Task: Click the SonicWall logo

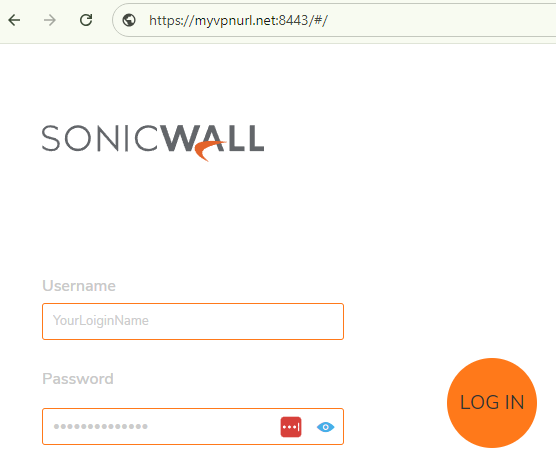Action: click(x=153, y=143)
